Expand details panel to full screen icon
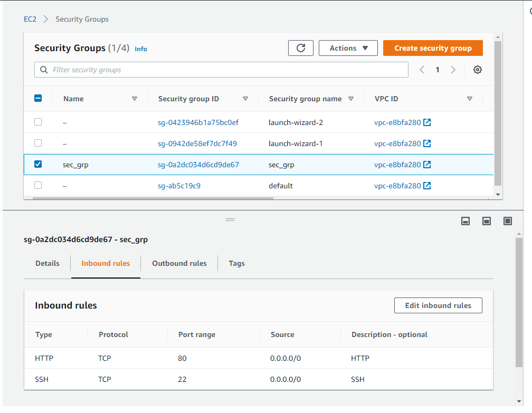The width and height of the screenshot is (532, 413). pyautogui.click(x=507, y=220)
